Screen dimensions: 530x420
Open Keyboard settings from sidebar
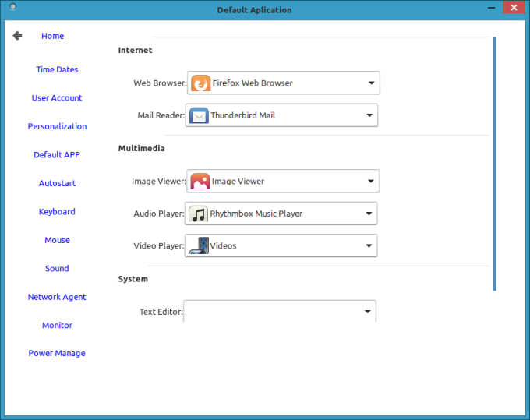point(57,212)
